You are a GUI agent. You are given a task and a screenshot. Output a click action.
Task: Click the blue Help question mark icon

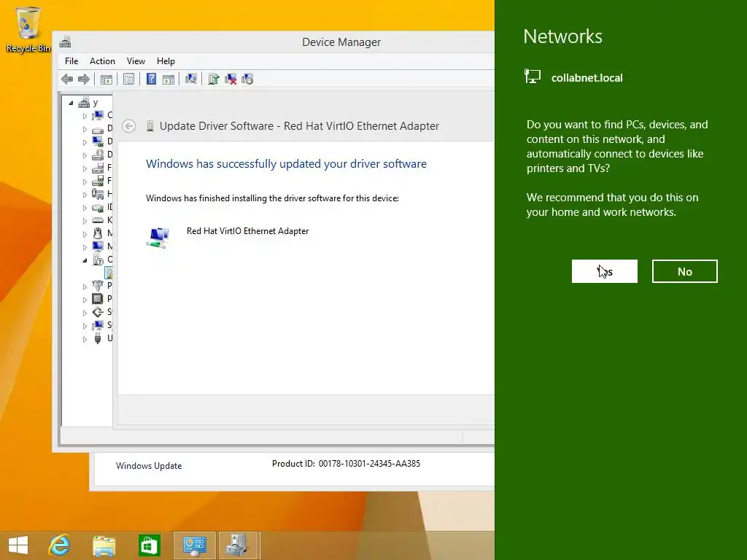[151, 79]
